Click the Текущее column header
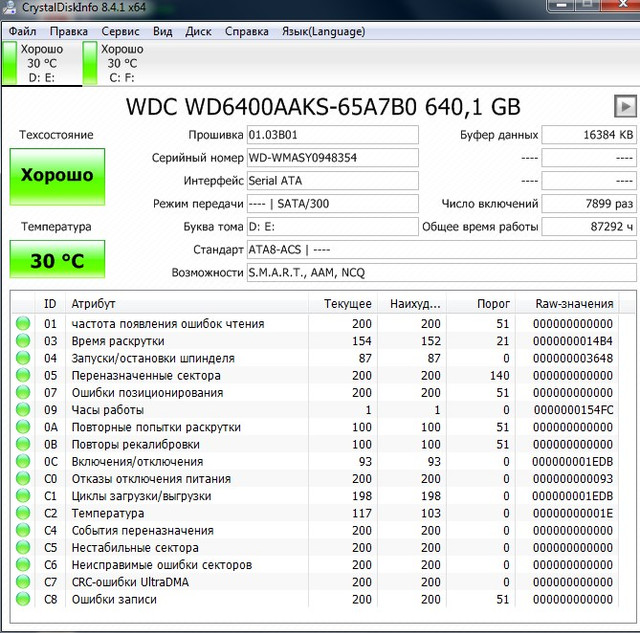This screenshot has height=633, width=640. [x=343, y=304]
